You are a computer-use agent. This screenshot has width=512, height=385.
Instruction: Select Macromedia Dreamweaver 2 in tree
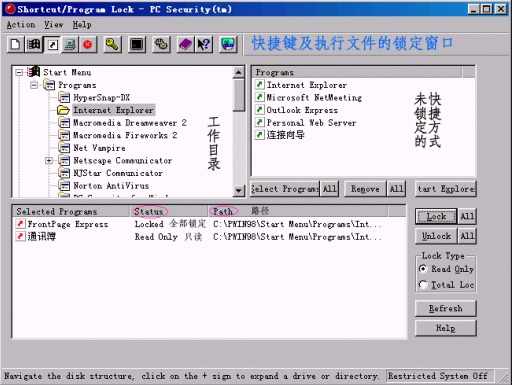click(x=129, y=123)
